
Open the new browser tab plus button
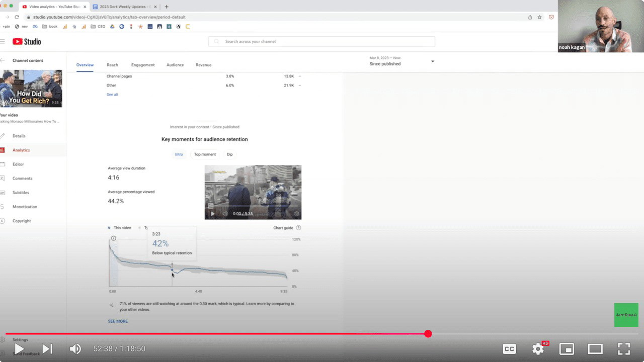click(x=167, y=7)
